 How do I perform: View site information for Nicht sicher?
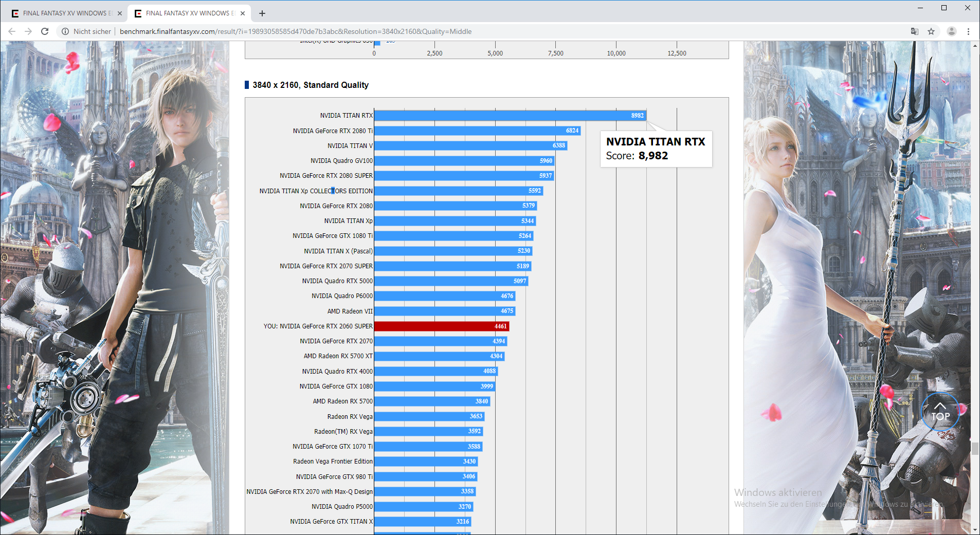click(x=86, y=31)
